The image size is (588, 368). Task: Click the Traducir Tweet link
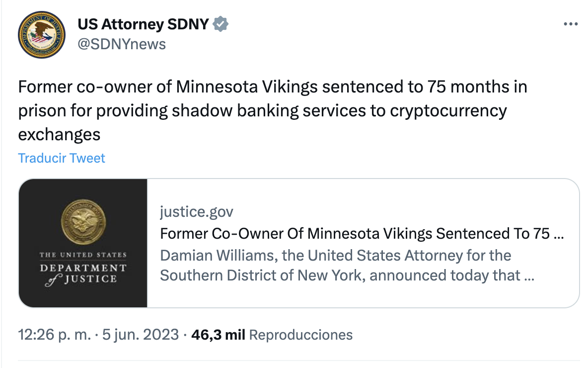(x=62, y=158)
